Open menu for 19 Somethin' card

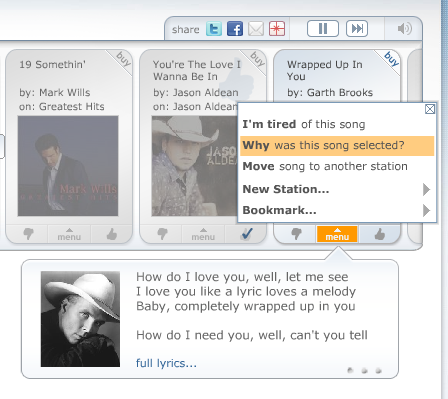69,234
